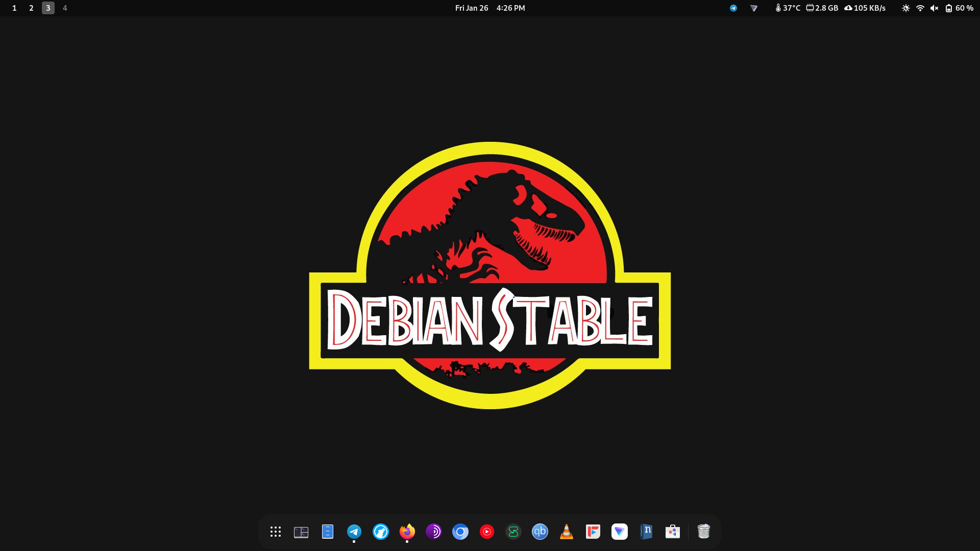Launch YouTube Music from the dock
Screen dimensions: 980x551
pyautogui.click(x=487, y=532)
